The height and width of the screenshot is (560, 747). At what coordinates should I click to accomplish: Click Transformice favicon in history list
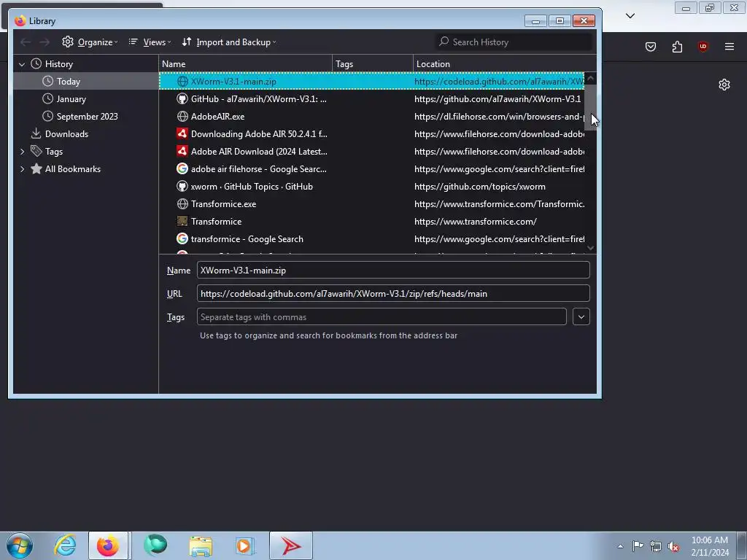tap(182, 222)
